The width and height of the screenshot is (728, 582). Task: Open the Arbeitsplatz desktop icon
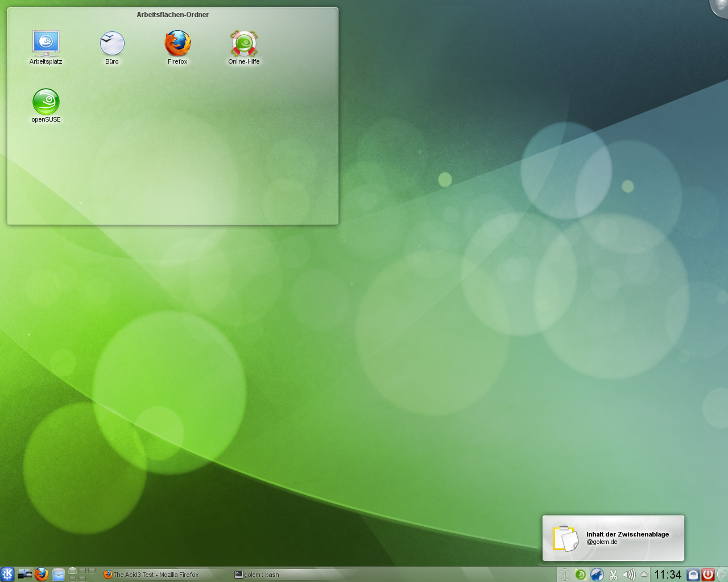[x=45, y=44]
